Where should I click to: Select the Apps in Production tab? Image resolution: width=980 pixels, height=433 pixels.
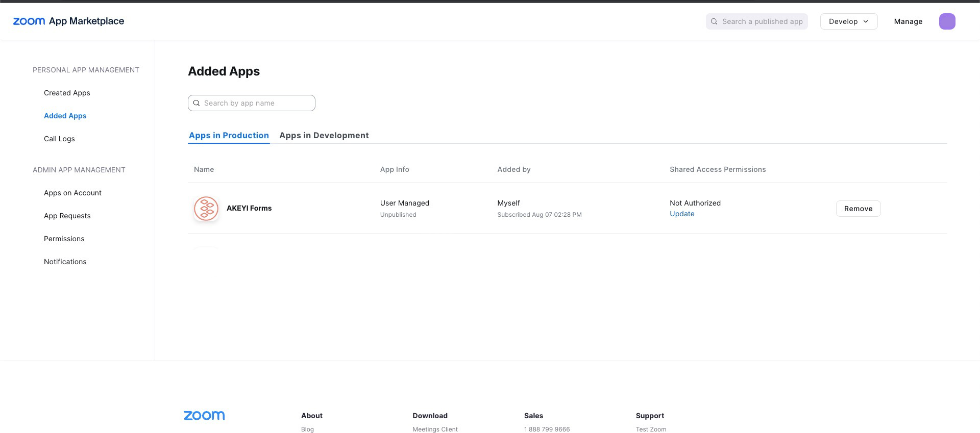[x=229, y=135]
